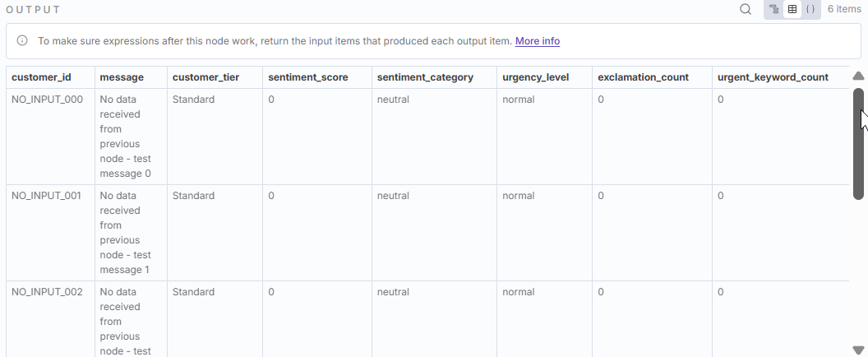
Task: Switch output to Schema view
Action: tap(774, 10)
